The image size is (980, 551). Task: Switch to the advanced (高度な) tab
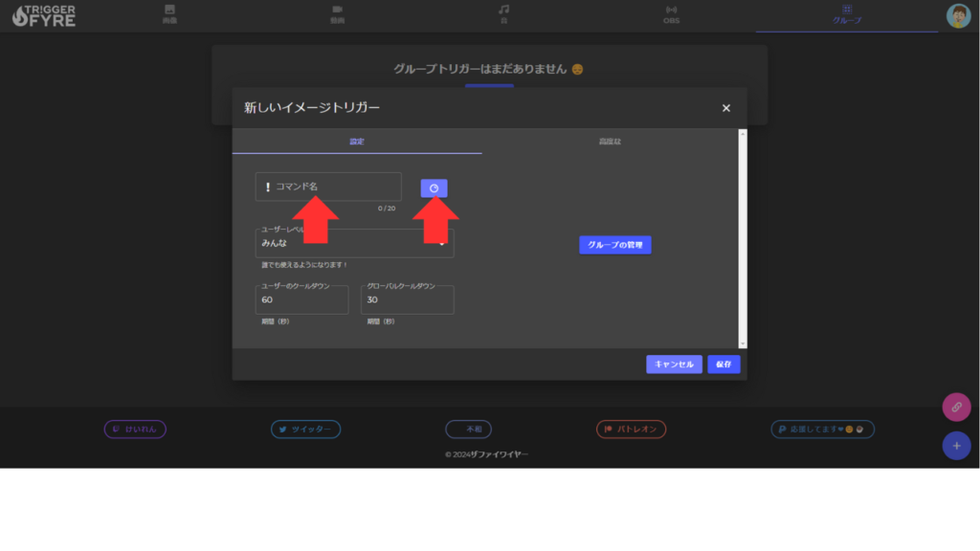(x=610, y=142)
